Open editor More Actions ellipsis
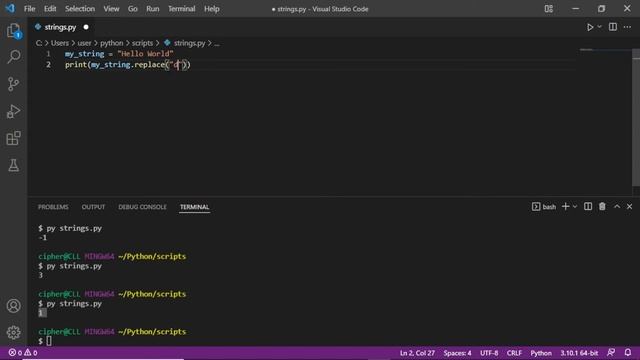Screen dimensions: 640x360 (627, 27)
